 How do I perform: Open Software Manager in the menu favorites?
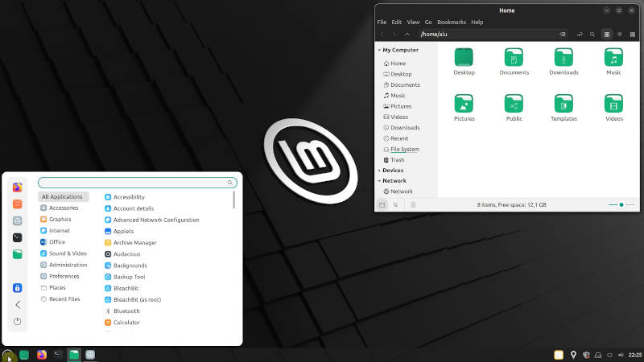(17, 204)
